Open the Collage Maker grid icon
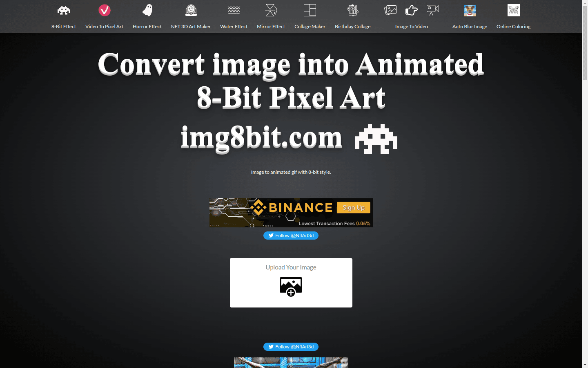 coord(310,10)
